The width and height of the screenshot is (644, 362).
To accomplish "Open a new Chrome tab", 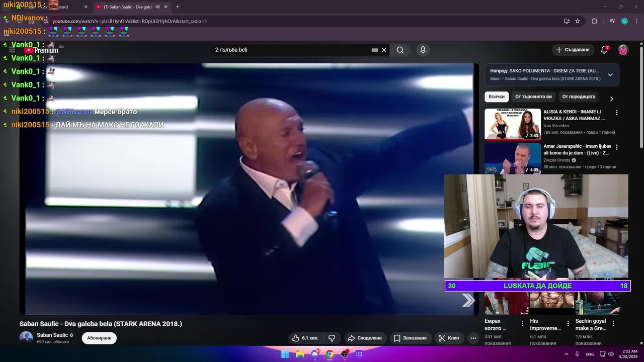I will (178, 7).
